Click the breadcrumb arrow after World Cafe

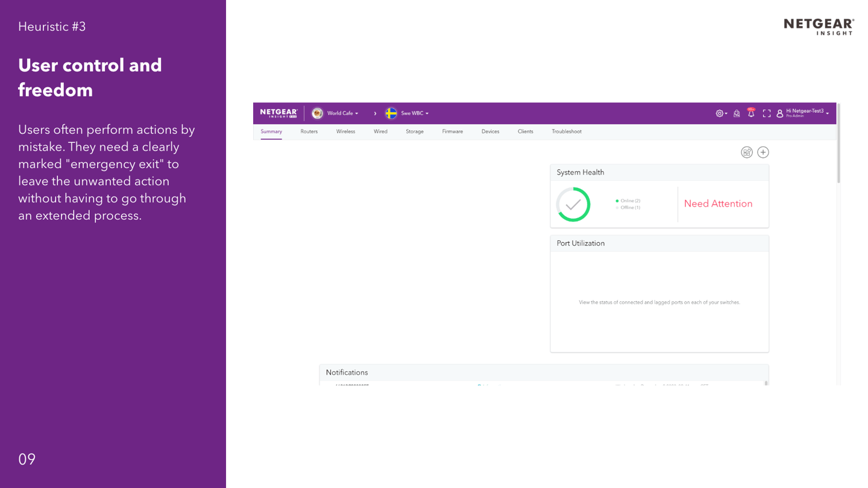375,113
